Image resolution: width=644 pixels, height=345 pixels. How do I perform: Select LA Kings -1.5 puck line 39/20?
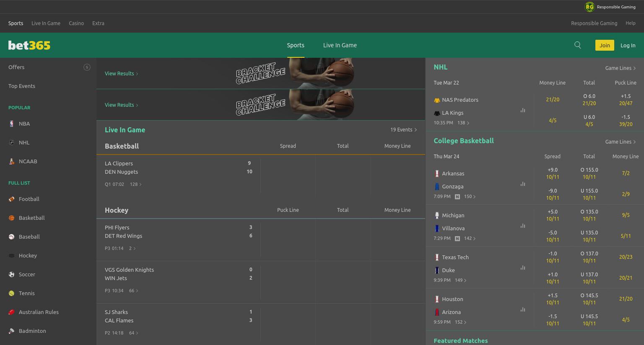click(626, 120)
